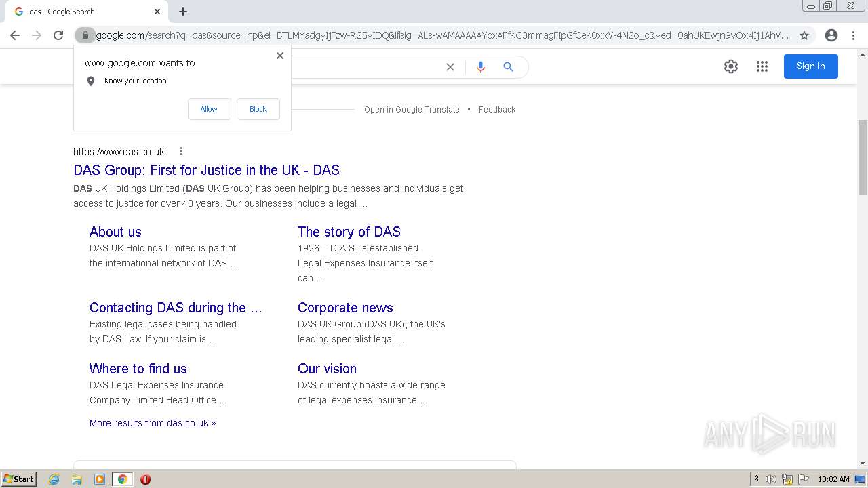Go back to the previous page
The width and height of the screenshot is (868, 488).
coord(15,35)
